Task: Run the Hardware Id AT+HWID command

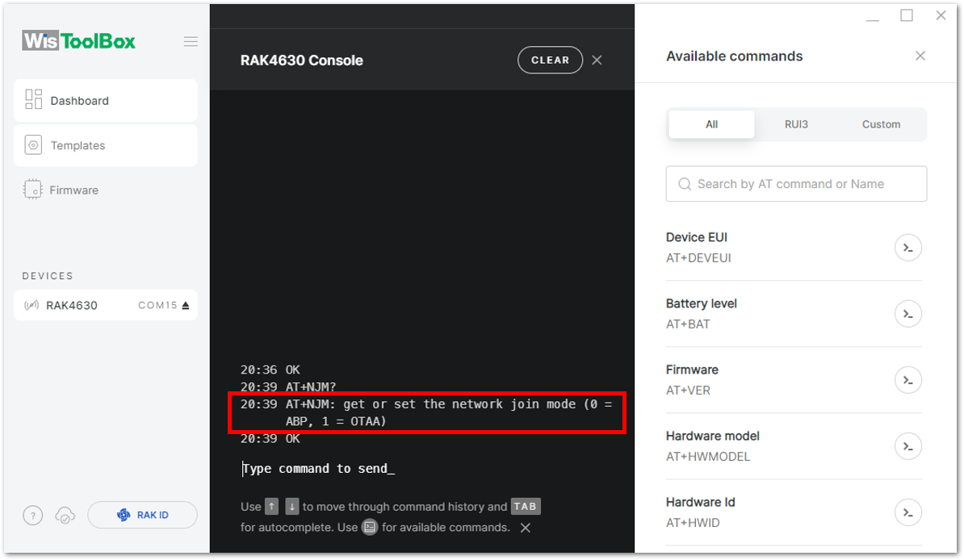Action: pos(908,512)
